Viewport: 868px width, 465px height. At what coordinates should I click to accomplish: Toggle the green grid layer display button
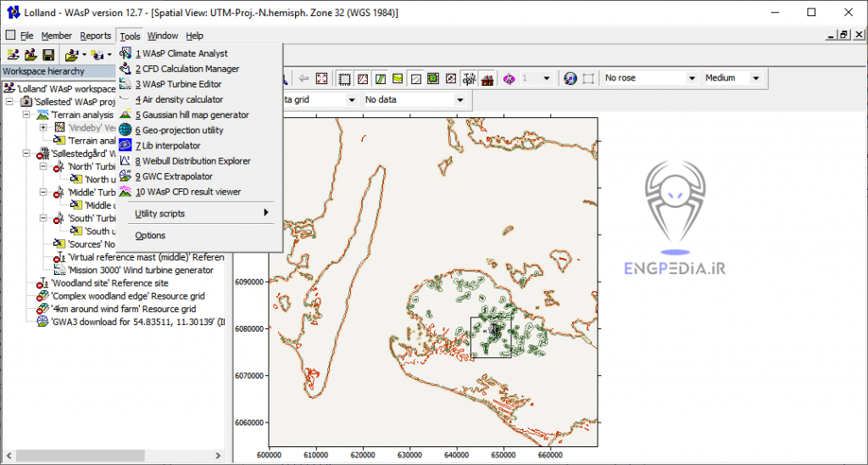(433, 78)
